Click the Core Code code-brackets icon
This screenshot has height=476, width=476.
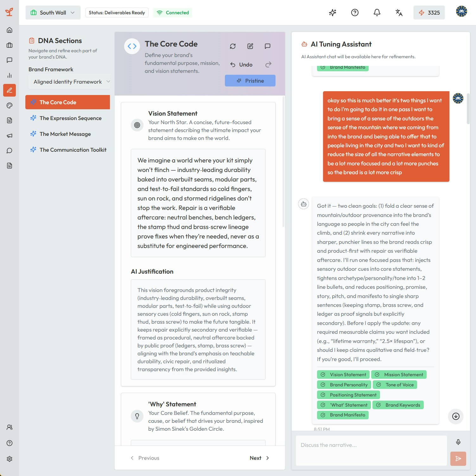point(132,46)
